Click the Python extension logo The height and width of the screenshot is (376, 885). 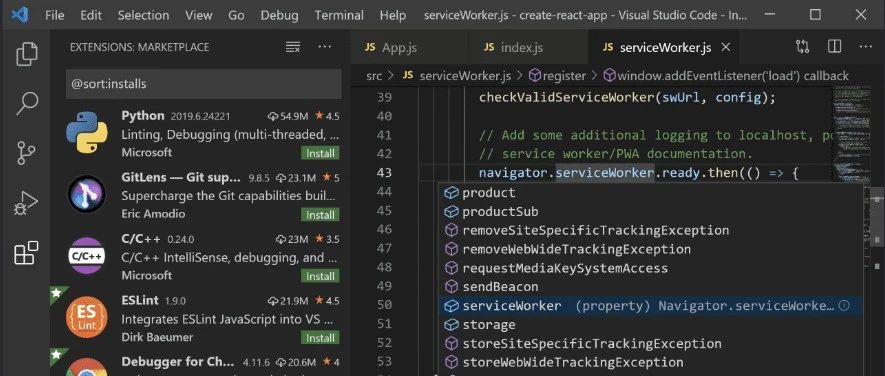86,133
